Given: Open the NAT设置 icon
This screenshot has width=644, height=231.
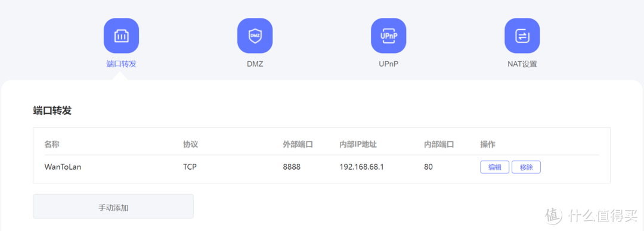Looking at the screenshot, I should pyautogui.click(x=522, y=36).
